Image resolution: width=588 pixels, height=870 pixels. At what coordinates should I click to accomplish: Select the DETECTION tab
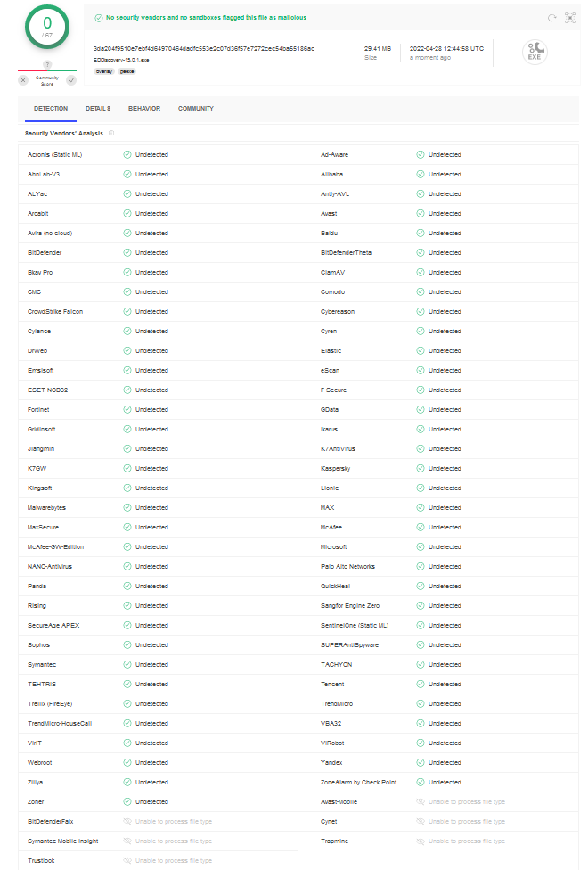(49, 108)
